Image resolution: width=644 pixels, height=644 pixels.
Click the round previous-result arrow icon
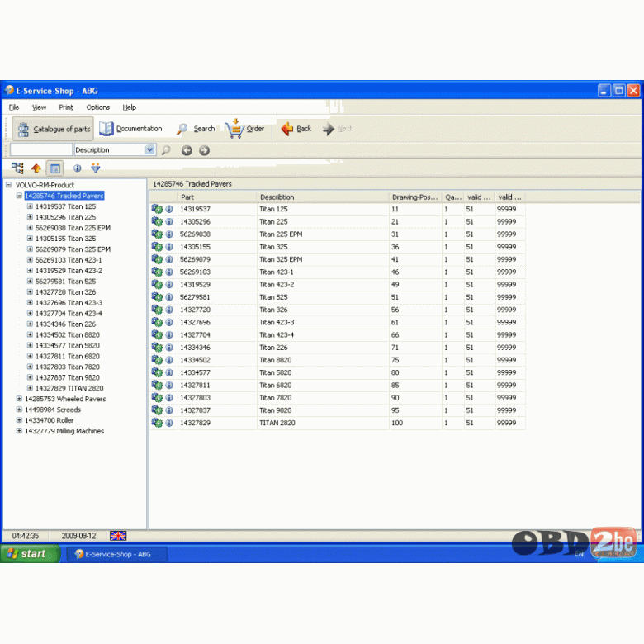pyautogui.click(x=187, y=150)
